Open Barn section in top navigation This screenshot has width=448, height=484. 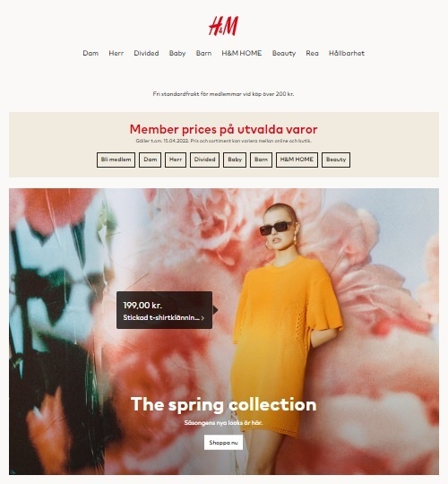tap(203, 53)
